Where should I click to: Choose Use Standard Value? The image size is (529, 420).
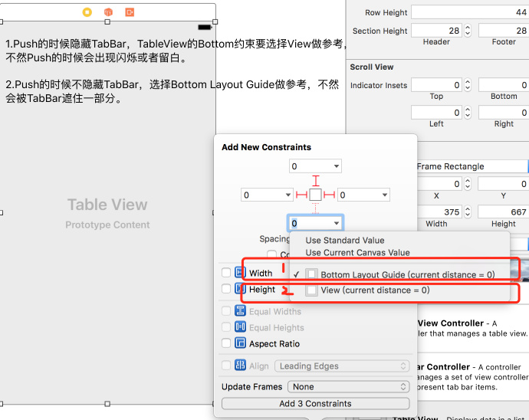345,240
